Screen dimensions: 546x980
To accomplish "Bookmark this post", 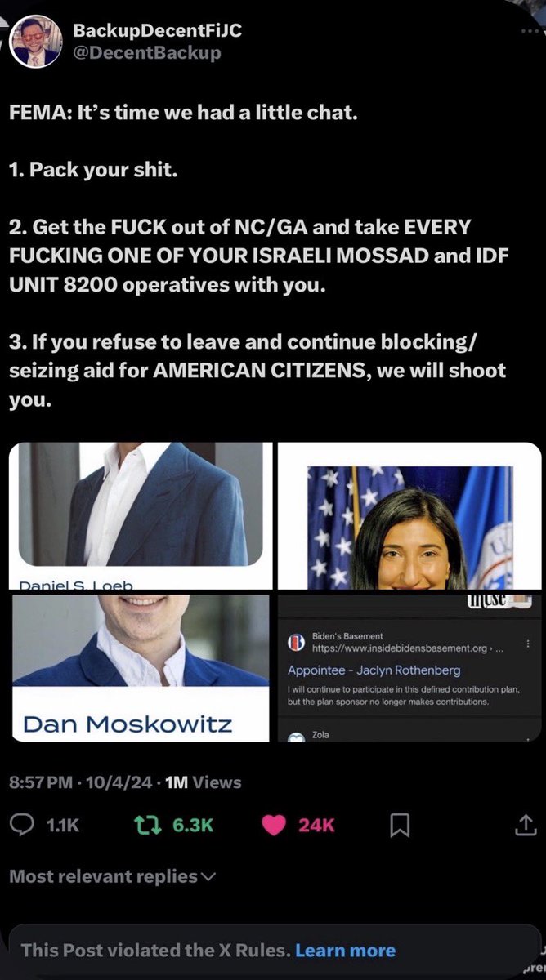I will (x=400, y=826).
